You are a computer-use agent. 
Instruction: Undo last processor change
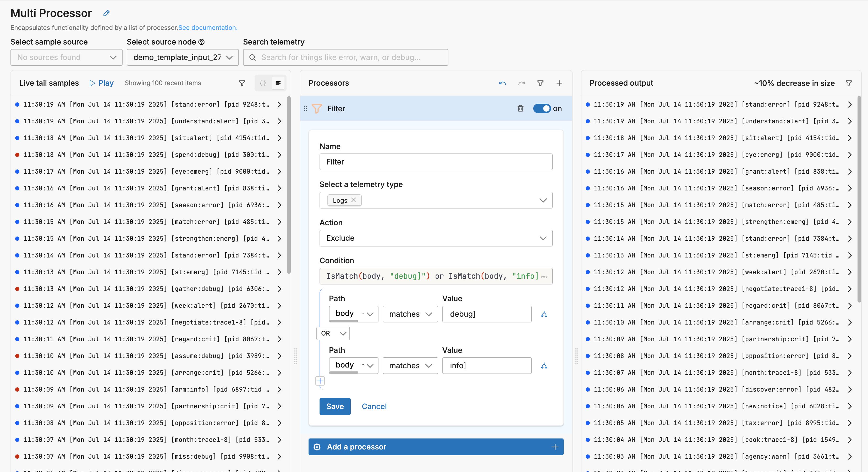click(502, 83)
